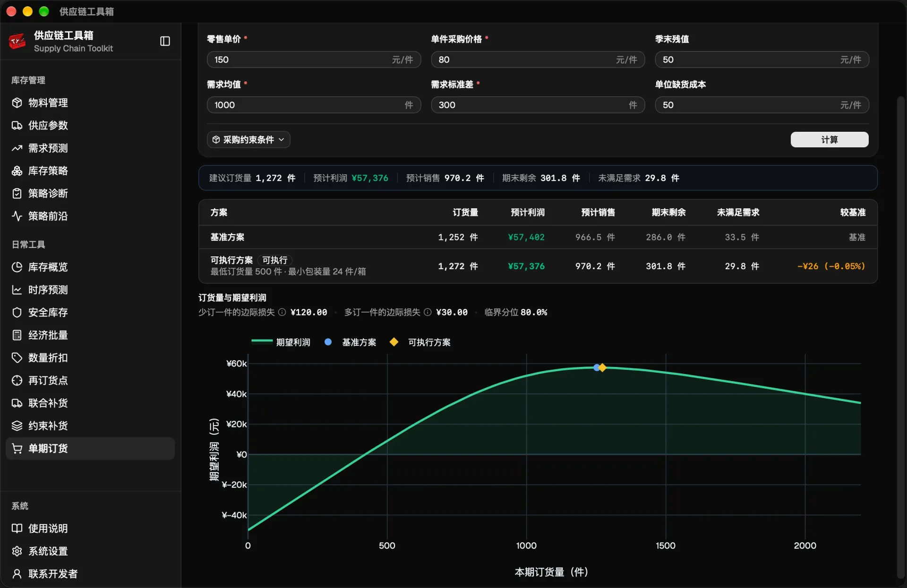Click the 物料管理 cube icon
This screenshot has width=907, height=588.
(17, 102)
